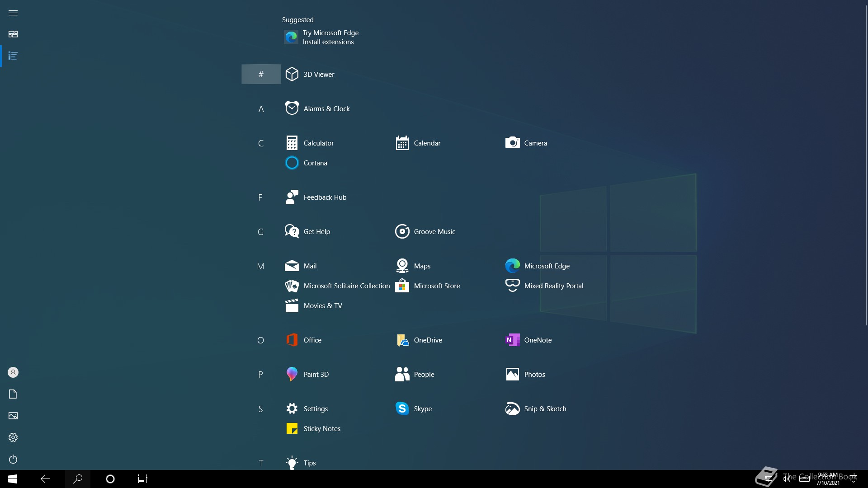Viewport: 868px width, 488px height.
Task: Open Cortana circle on the taskbar
Action: [x=110, y=479]
